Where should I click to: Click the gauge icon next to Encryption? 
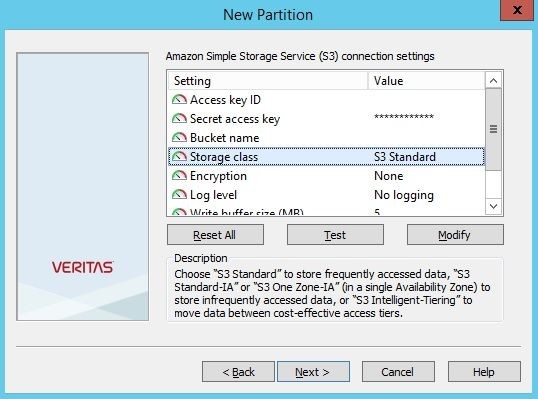[179, 176]
